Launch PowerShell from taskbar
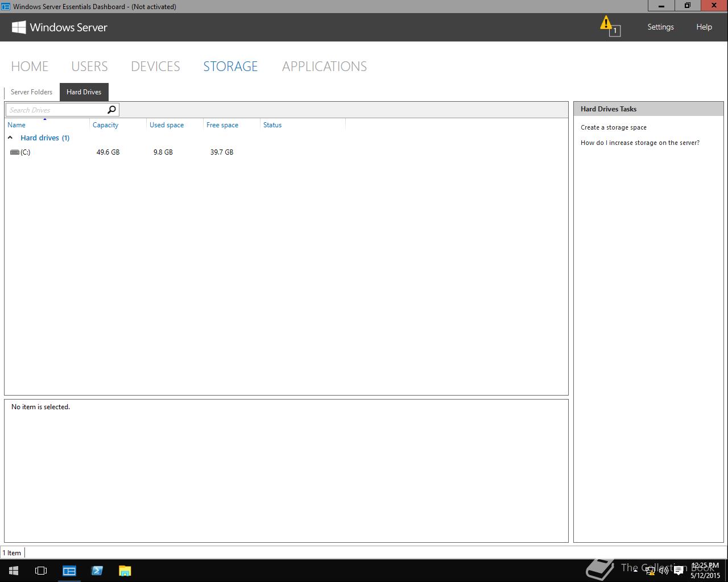 [x=97, y=571]
